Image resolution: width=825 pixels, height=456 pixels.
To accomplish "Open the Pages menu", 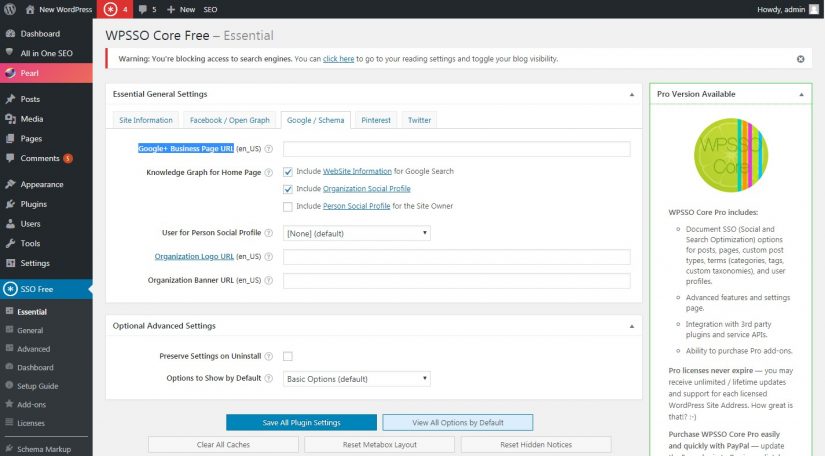I will click(46, 138).
